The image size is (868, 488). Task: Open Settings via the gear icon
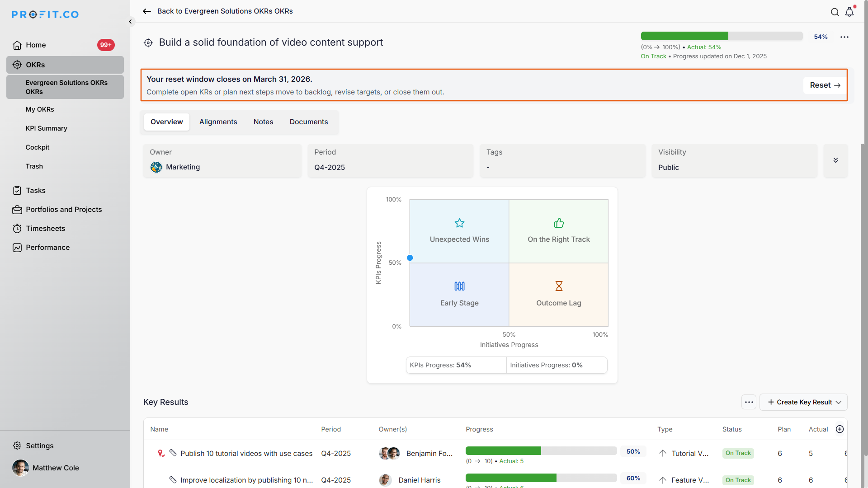pyautogui.click(x=17, y=446)
